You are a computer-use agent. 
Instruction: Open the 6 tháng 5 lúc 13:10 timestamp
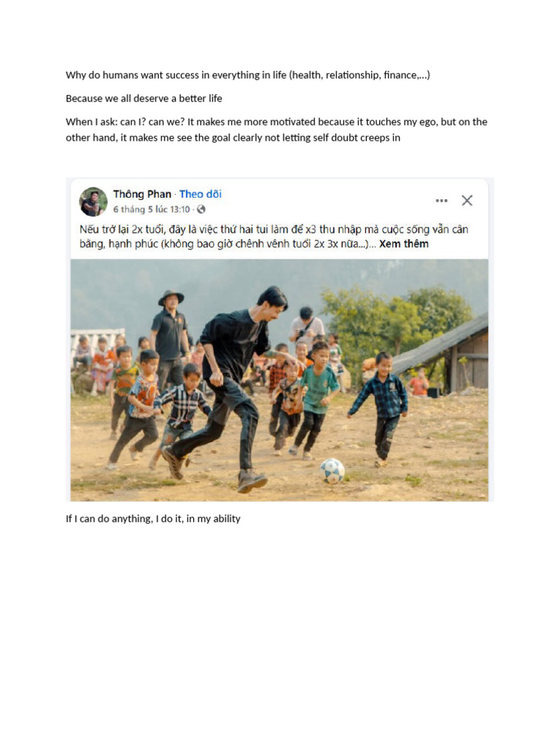click(x=152, y=209)
